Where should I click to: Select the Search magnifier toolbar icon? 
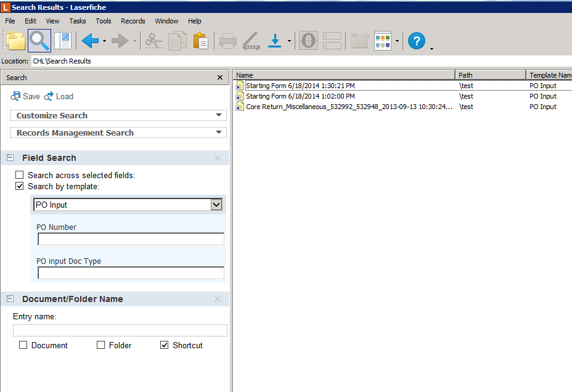pyautogui.click(x=39, y=41)
